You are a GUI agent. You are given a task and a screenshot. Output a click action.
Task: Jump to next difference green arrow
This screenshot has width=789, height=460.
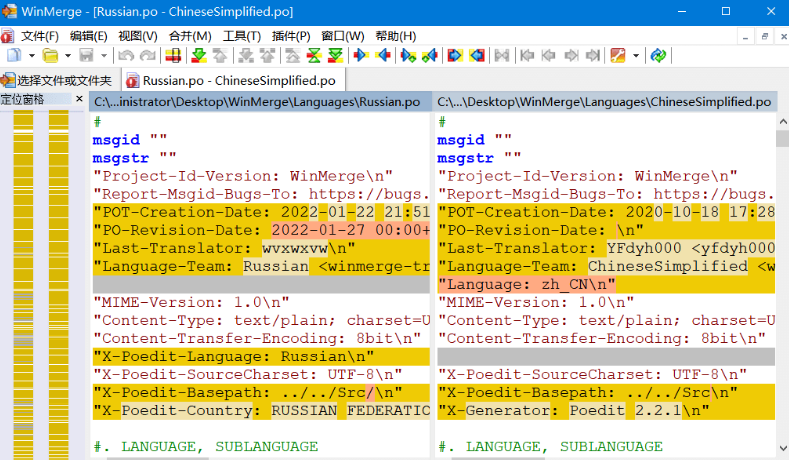(199, 55)
